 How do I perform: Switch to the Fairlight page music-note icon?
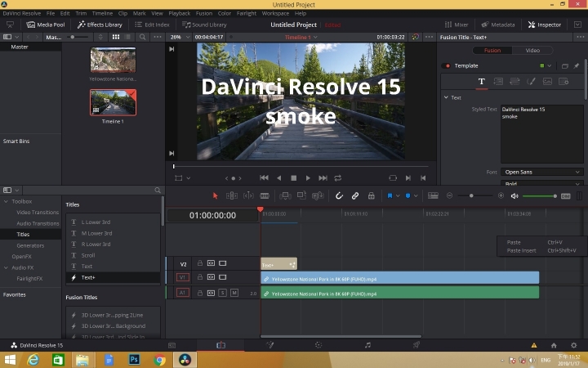click(367, 345)
